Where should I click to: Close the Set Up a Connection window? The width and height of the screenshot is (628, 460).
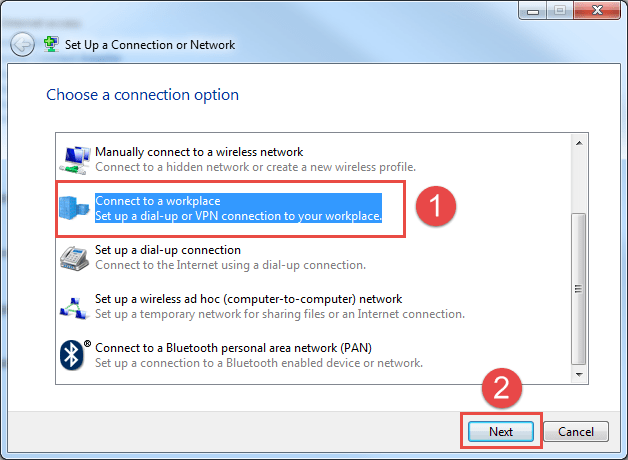[x=597, y=10]
